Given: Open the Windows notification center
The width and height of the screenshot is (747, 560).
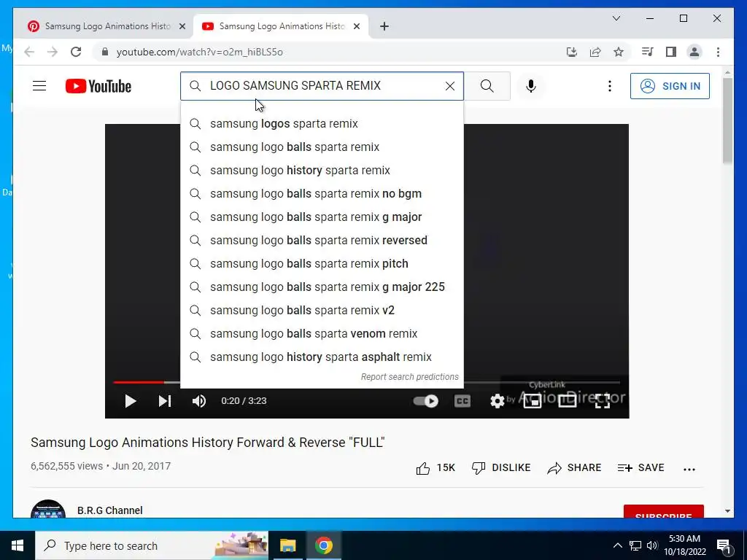Looking at the screenshot, I should click(x=723, y=545).
